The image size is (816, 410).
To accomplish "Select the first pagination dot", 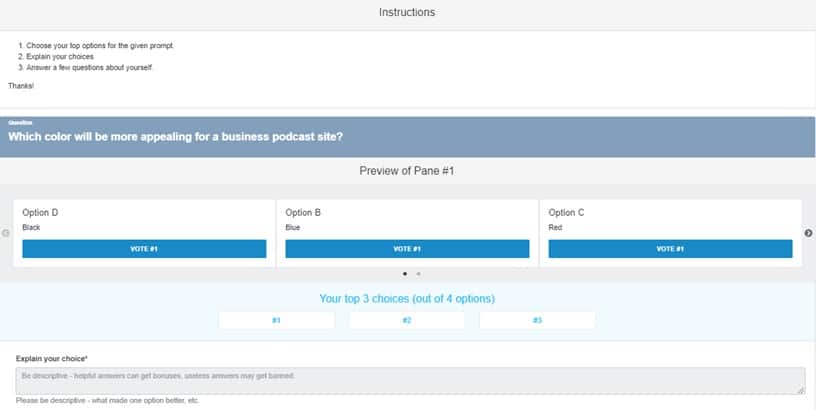I will 404,273.
